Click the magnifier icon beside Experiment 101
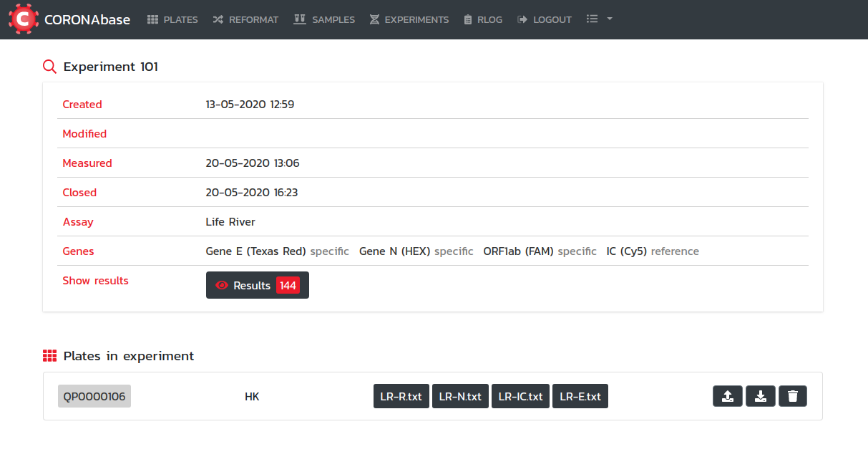This screenshot has width=868, height=472. click(x=49, y=67)
